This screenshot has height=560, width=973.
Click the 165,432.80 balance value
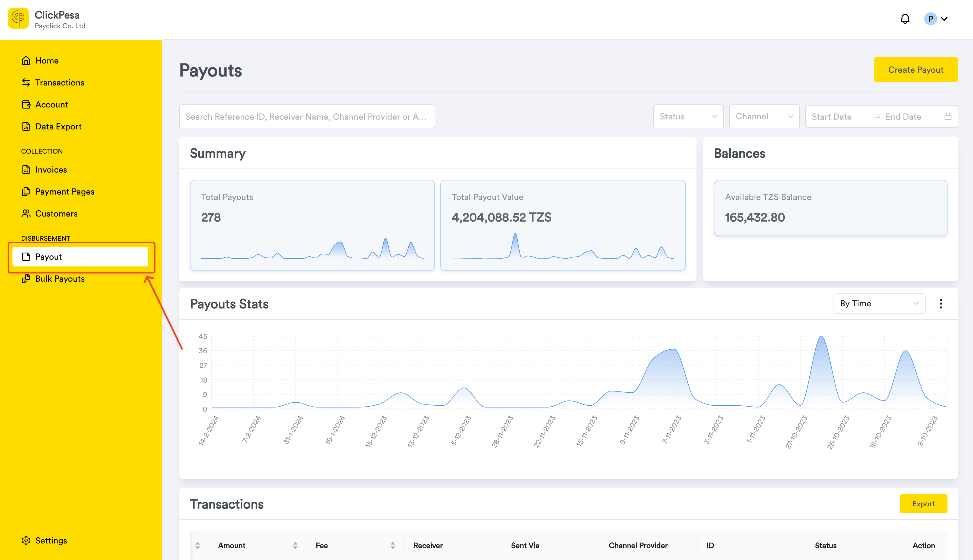coord(755,217)
